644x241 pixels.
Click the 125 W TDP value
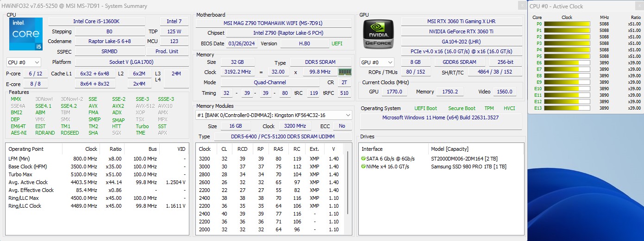(x=174, y=31)
